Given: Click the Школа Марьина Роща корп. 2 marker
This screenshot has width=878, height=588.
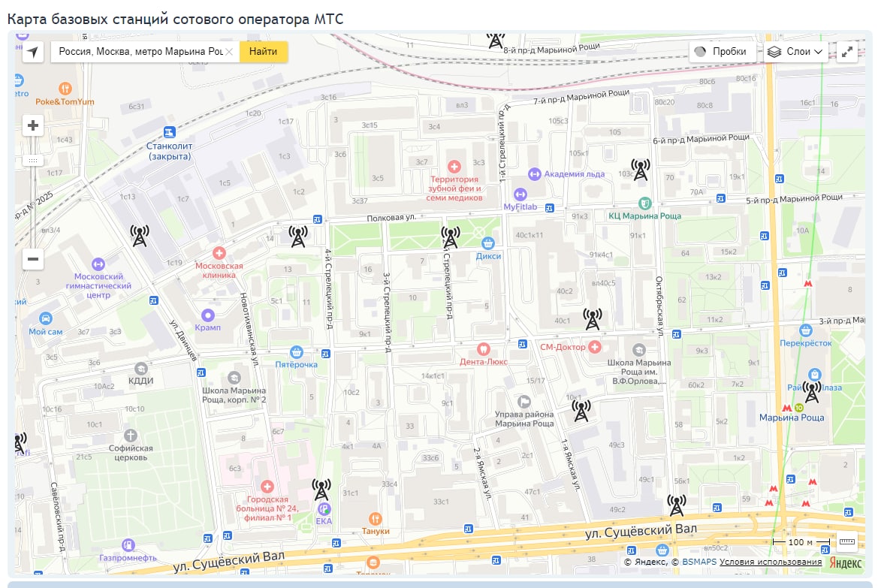Looking at the screenshot, I should [234, 378].
